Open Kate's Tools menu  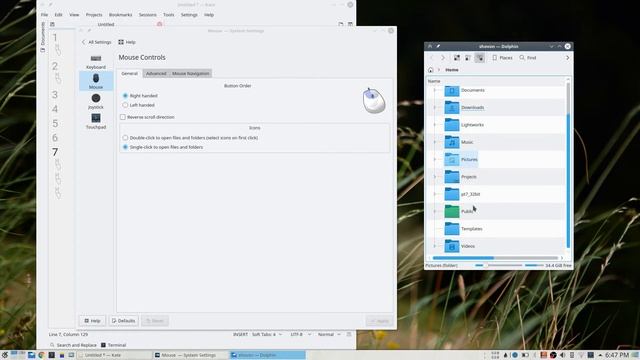pos(169,15)
